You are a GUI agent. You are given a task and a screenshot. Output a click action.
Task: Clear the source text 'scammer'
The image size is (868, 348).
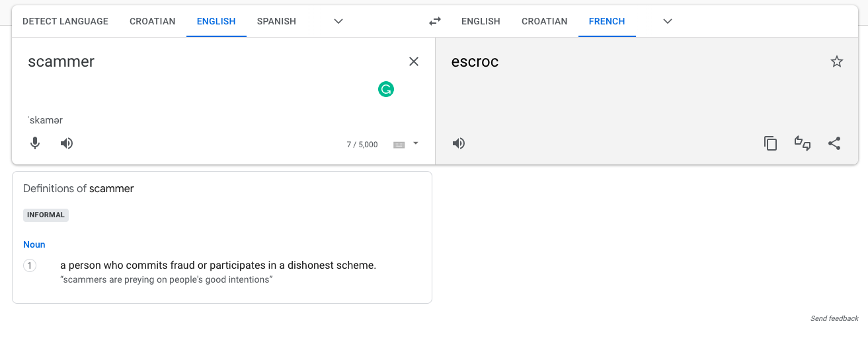414,61
